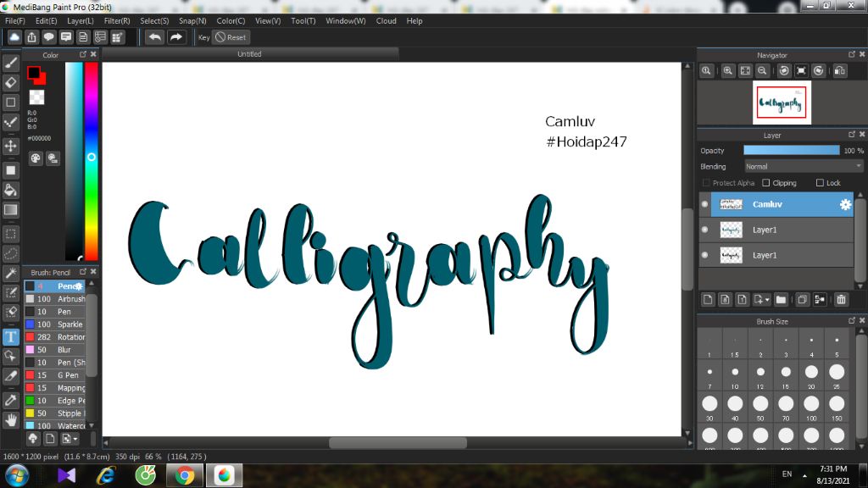Select the Select Eraser tool
The height and width of the screenshot is (488, 868).
click(10, 312)
